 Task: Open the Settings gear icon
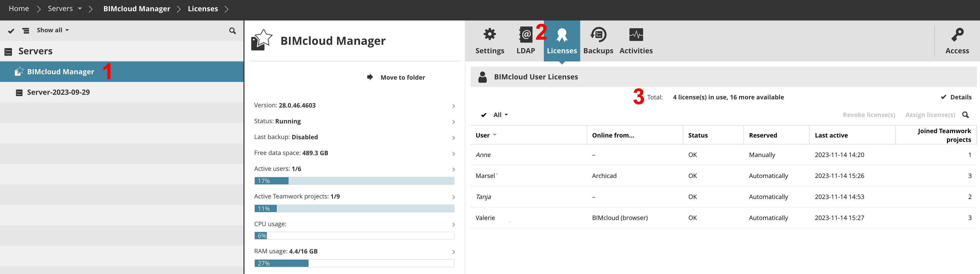tap(490, 35)
